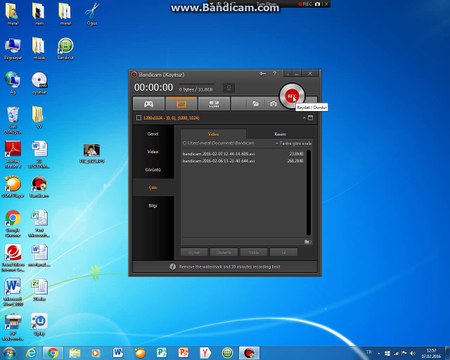Select the screen rectangle recording mode

(x=181, y=104)
